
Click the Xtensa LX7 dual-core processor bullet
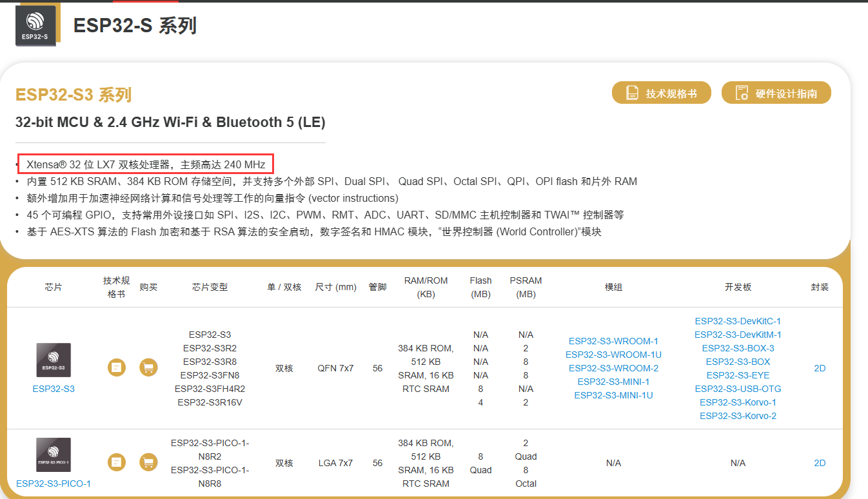click(x=146, y=164)
